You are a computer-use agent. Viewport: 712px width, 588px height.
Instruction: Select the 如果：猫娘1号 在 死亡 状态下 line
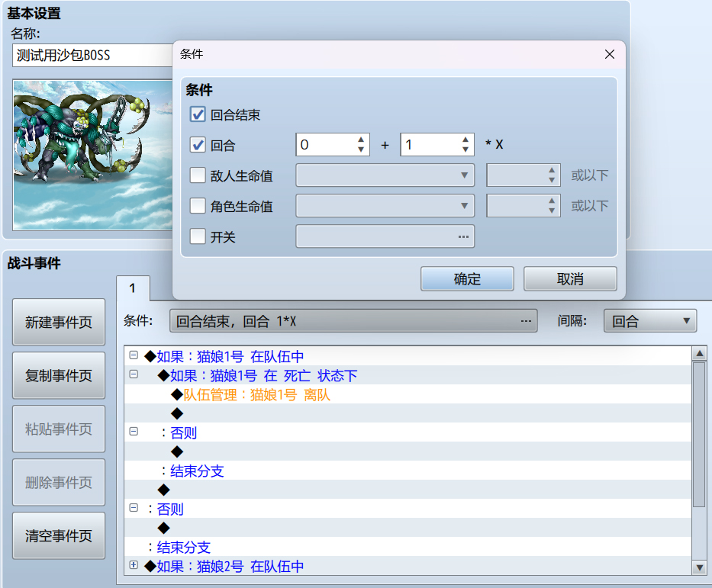[x=408, y=376]
